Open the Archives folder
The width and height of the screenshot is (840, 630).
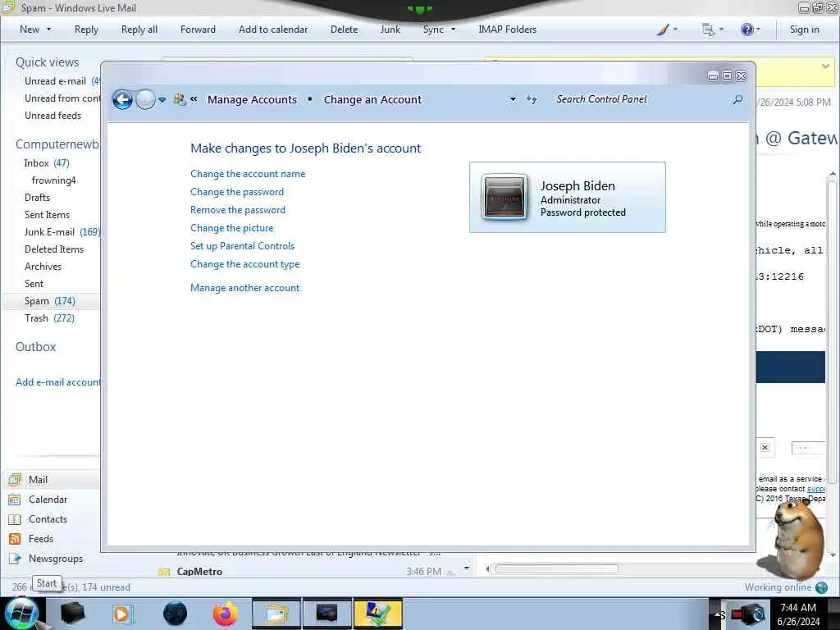[43, 267]
